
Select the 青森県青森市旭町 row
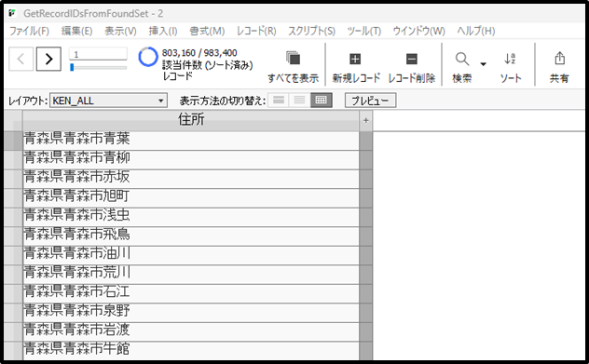pyautogui.click(x=191, y=197)
